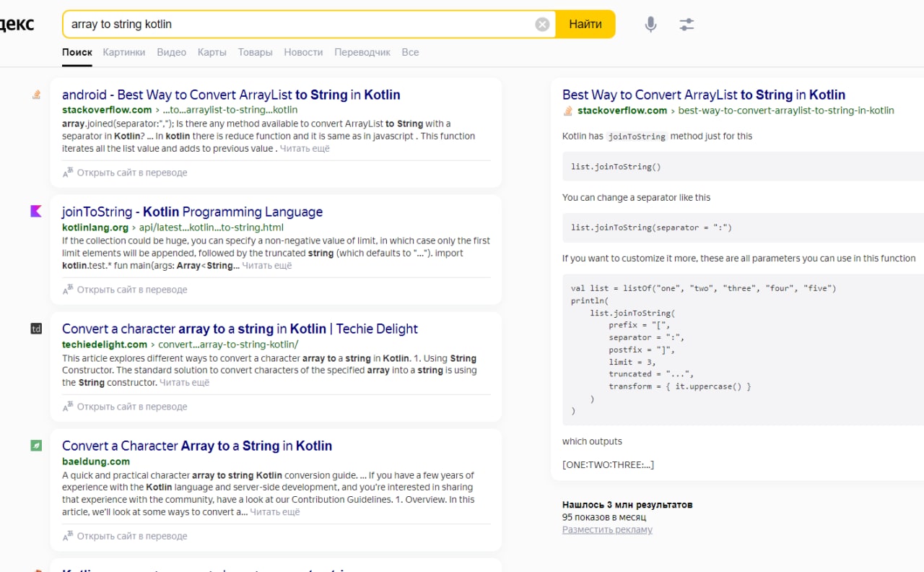Open 'joinToString - Kotlin Programming Language' result

coord(192,212)
